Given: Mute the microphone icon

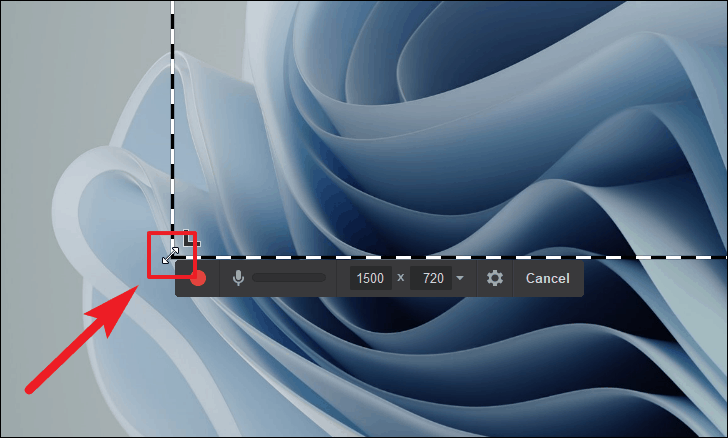Looking at the screenshot, I should pyautogui.click(x=238, y=278).
